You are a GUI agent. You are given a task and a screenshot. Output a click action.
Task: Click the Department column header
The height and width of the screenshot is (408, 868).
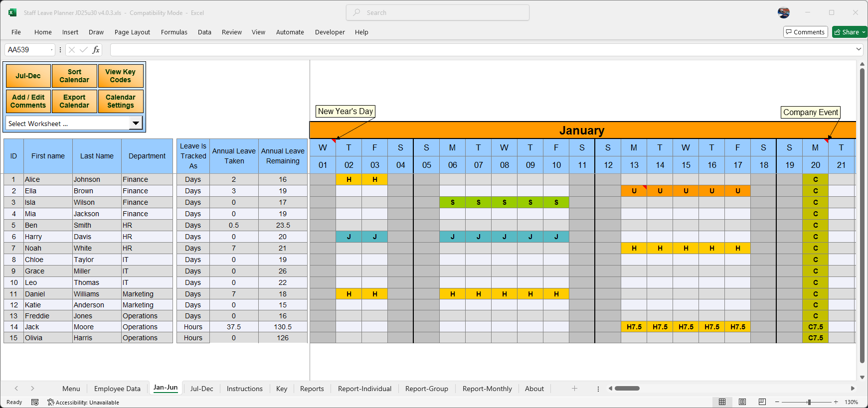(x=147, y=156)
